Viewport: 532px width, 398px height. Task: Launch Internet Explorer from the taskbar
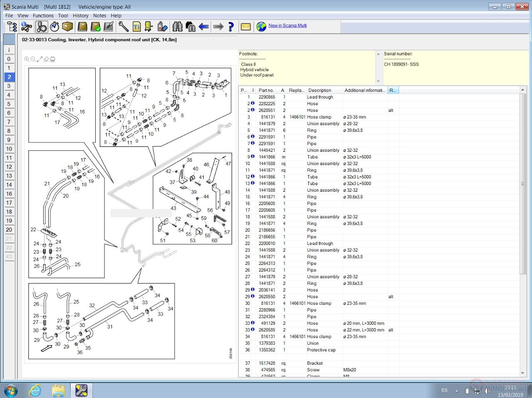(35, 391)
